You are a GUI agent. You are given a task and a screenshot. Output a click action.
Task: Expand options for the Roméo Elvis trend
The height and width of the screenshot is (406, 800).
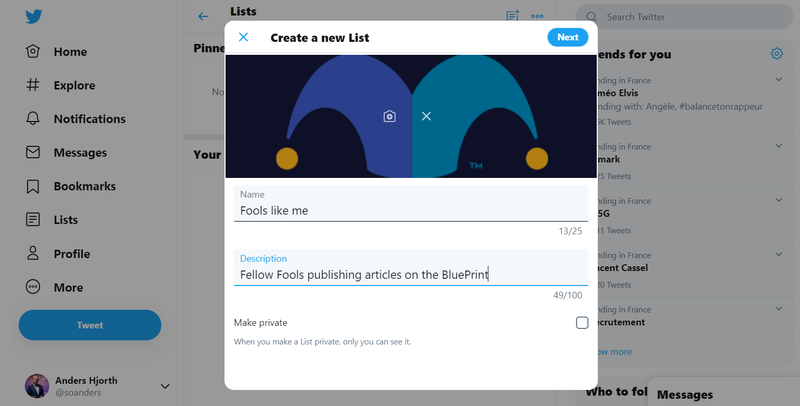(x=779, y=80)
